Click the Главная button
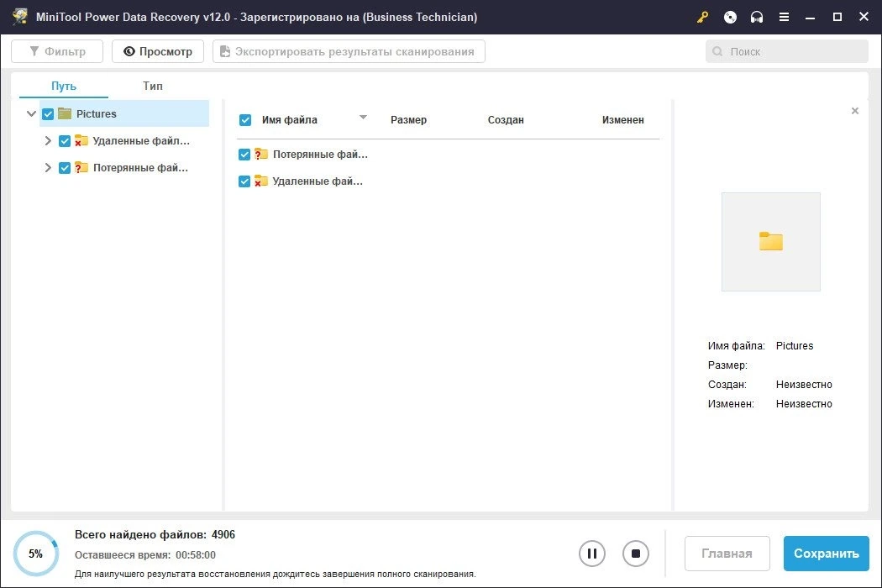This screenshot has height=588, width=882. tap(727, 554)
